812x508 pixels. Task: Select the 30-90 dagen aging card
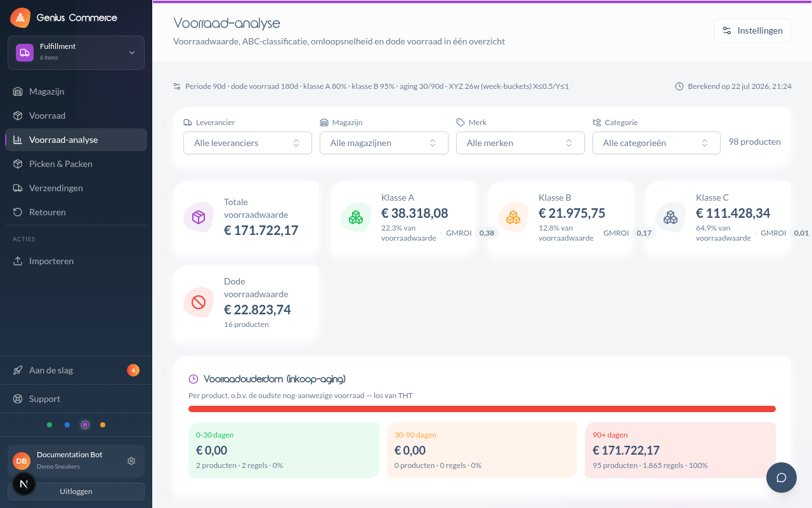click(482, 450)
